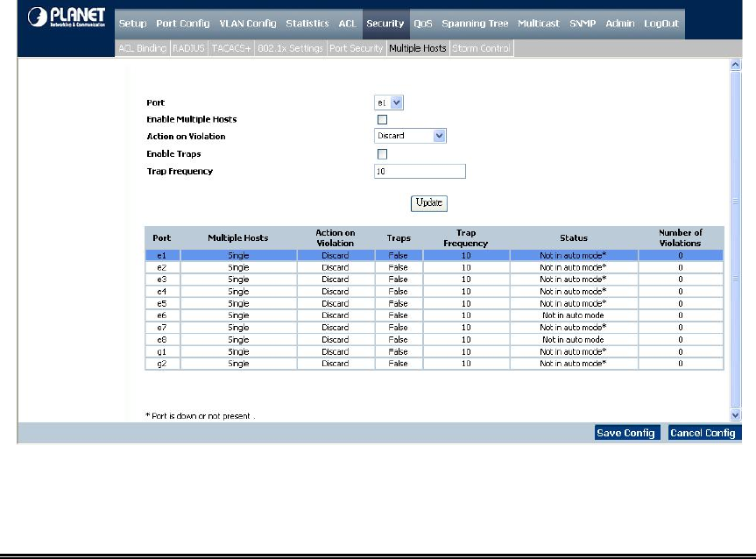Click the scrollbar down arrow

point(735,414)
